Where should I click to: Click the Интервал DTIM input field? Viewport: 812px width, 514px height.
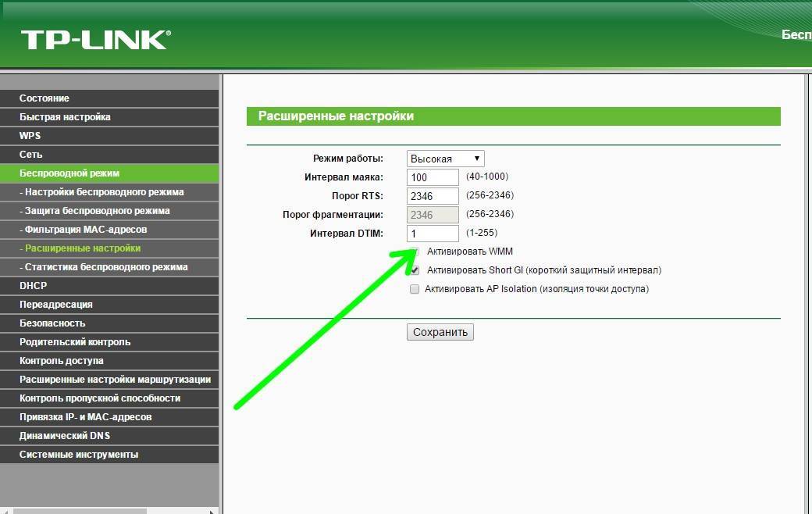(x=433, y=234)
